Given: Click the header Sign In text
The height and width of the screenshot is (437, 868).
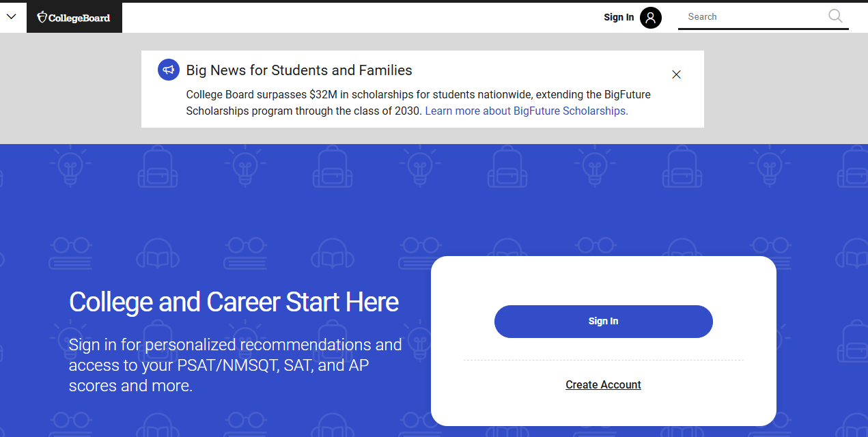Looking at the screenshot, I should [x=618, y=17].
